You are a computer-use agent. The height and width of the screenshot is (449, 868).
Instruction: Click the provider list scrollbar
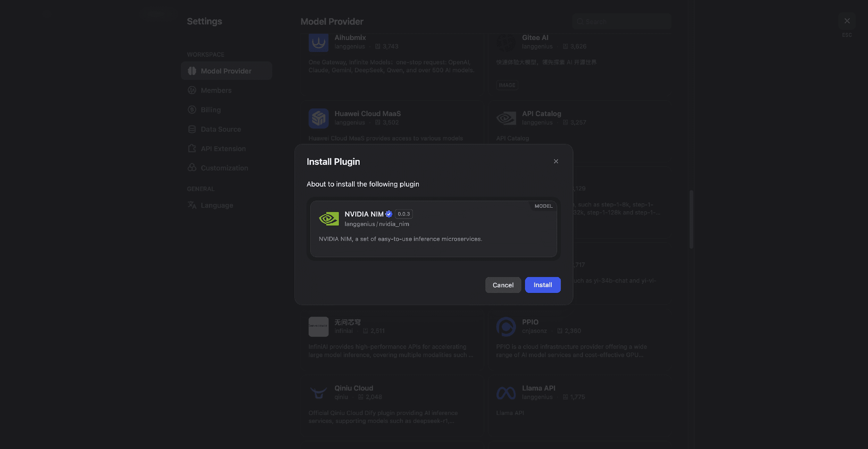[x=691, y=219]
